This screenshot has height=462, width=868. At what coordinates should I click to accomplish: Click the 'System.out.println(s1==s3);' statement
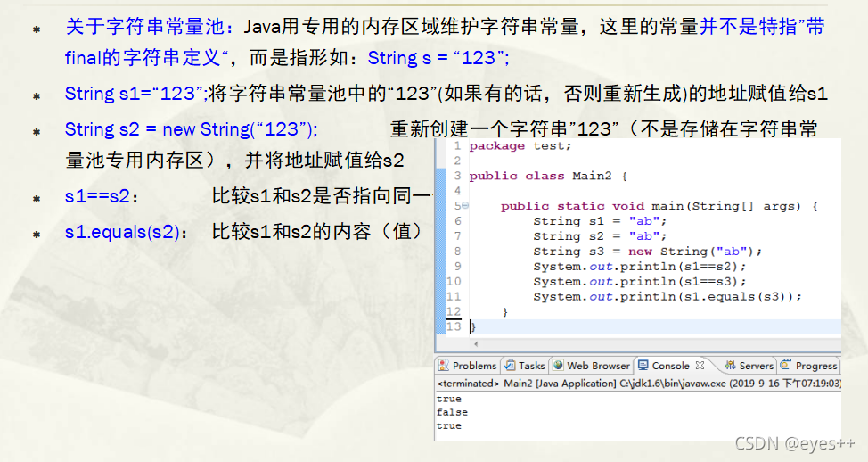640,282
